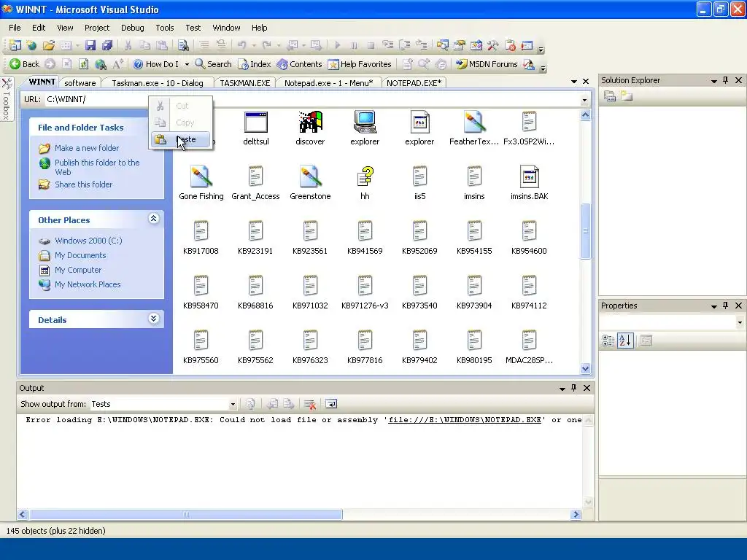Screen dimensions: 747x560
Task: Switch to Notepad.exe - 1 - Menu* tab
Action: point(329,83)
